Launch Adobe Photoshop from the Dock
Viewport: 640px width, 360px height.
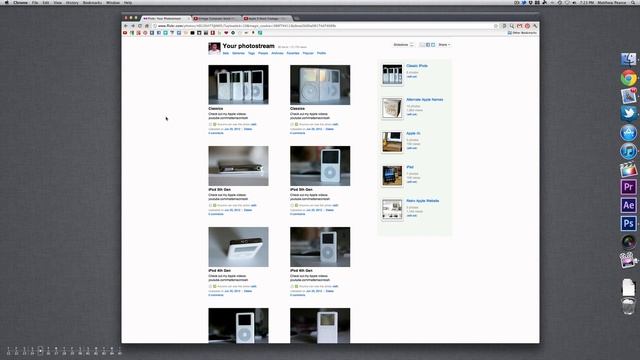[629, 224]
